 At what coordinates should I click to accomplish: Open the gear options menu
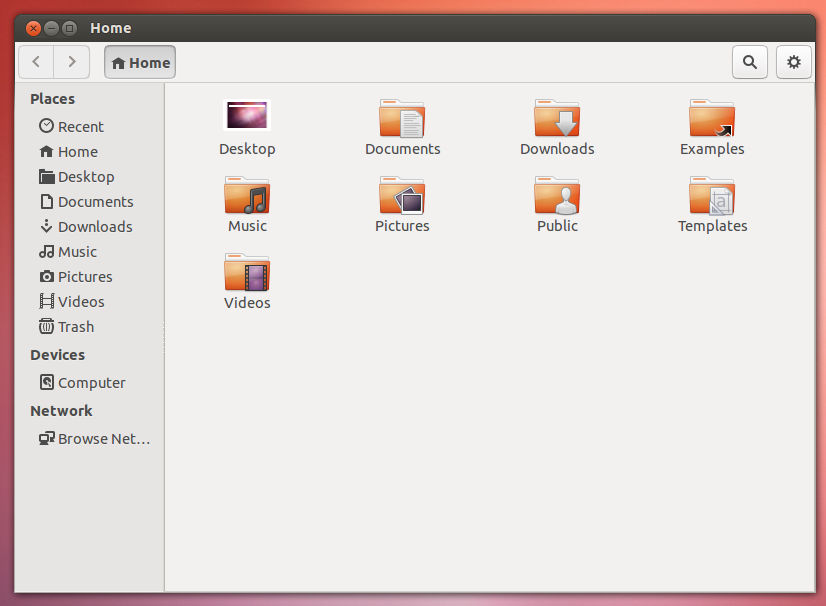click(x=794, y=61)
